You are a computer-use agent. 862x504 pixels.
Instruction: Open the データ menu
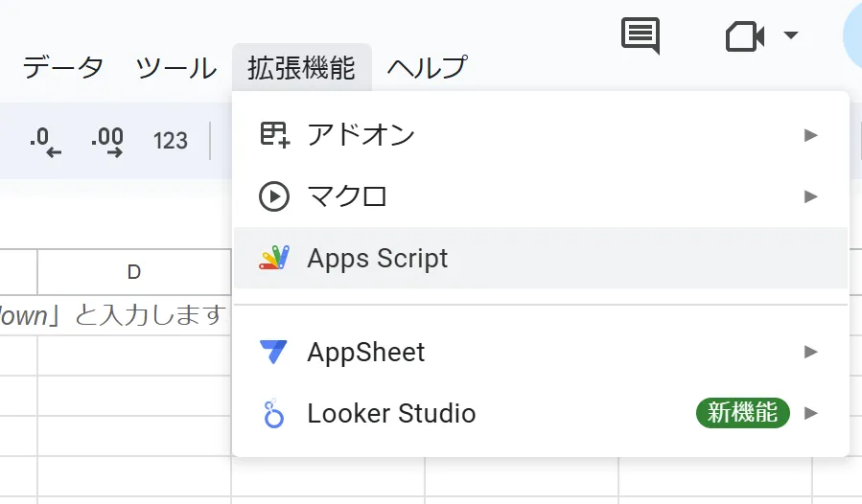click(62, 68)
